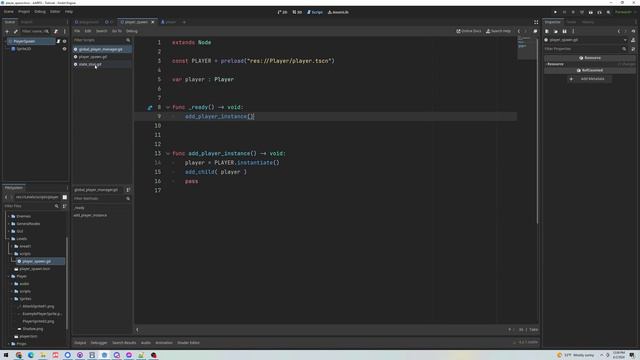Load an existing resource in Inspector
The width and height of the screenshot is (640, 360).
(x=556, y=31)
